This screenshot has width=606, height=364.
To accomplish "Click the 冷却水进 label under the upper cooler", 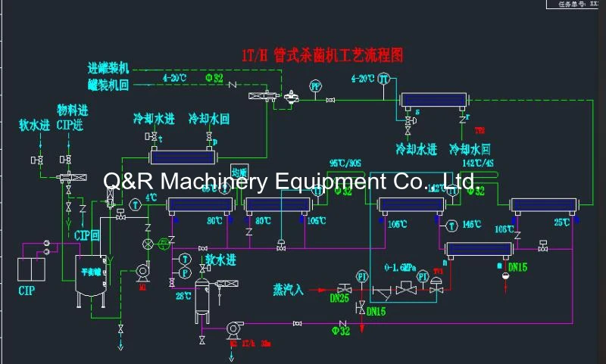I will point(416,149).
